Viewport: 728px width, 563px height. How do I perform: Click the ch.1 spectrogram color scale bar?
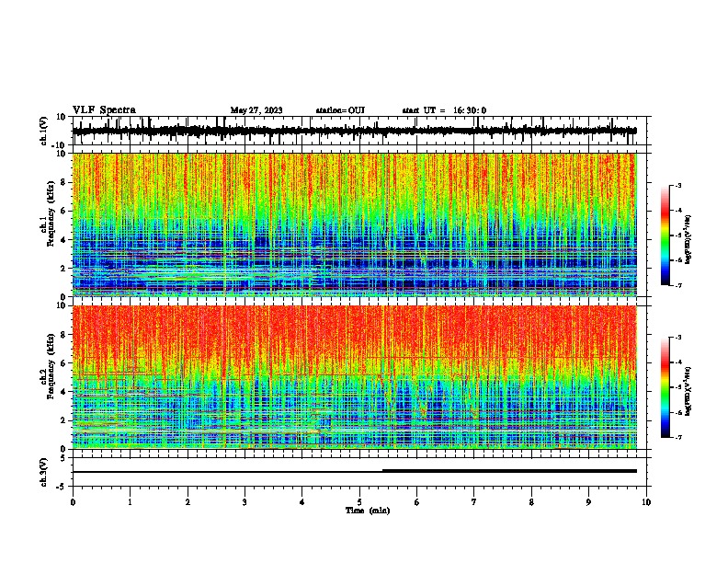click(x=665, y=236)
